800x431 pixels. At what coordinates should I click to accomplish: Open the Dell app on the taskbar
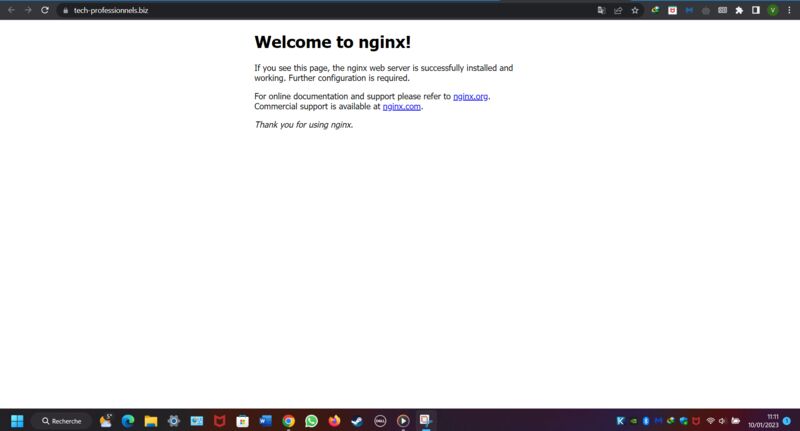pyautogui.click(x=380, y=421)
